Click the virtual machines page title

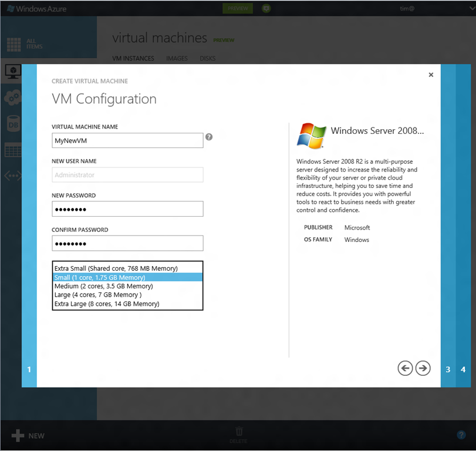click(x=160, y=38)
